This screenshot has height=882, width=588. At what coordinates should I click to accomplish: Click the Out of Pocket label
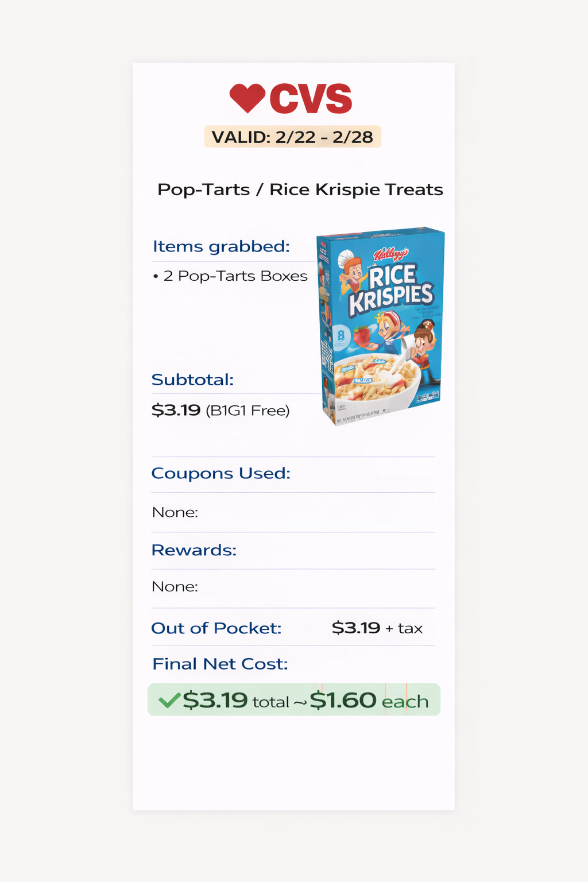(216, 628)
